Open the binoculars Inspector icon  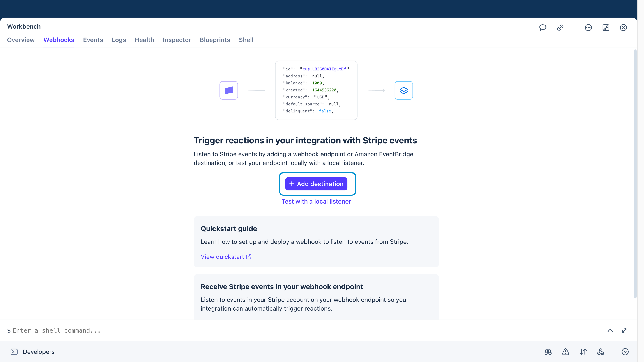(548, 352)
